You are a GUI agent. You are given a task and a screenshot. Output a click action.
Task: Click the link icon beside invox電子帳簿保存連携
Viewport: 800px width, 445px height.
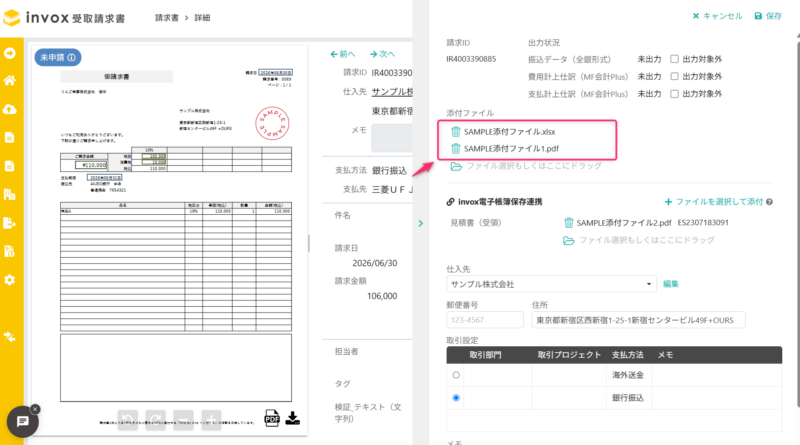click(x=451, y=202)
